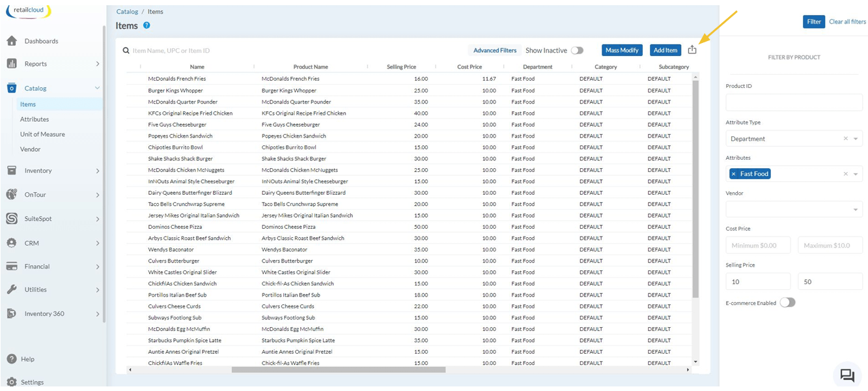Open Attributes under Catalog
This screenshot has width=868, height=391.
click(35, 119)
